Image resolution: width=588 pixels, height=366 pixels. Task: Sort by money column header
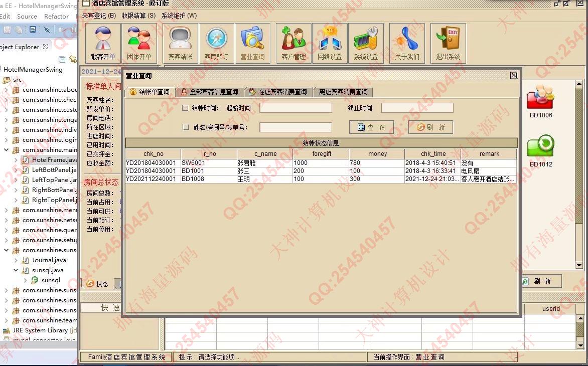point(377,154)
